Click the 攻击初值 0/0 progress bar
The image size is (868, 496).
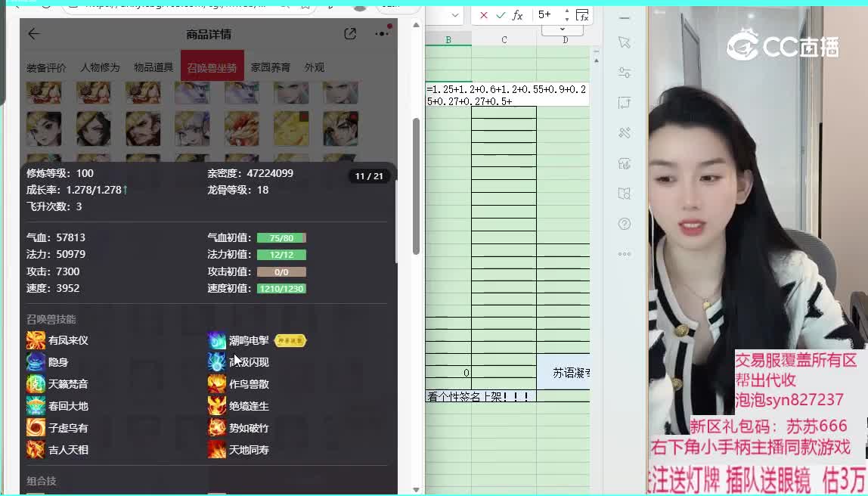(x=281, y=271)
